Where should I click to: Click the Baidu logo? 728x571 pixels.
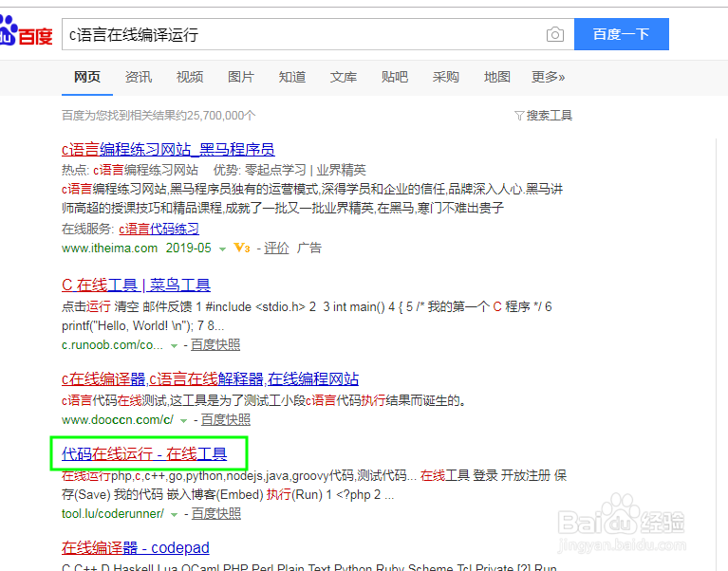click(26, 30)
